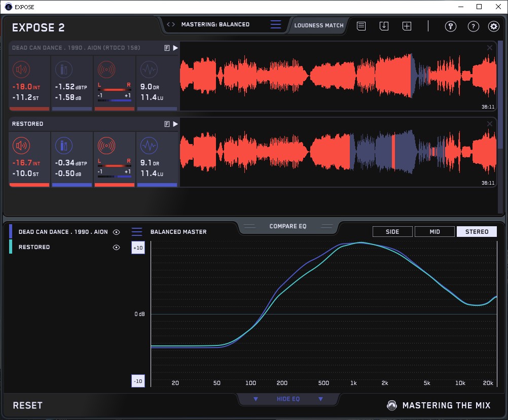Toggle visibility of Dead Can Dance EQ curve
This screenshot has width=508, height=420.
116,232
